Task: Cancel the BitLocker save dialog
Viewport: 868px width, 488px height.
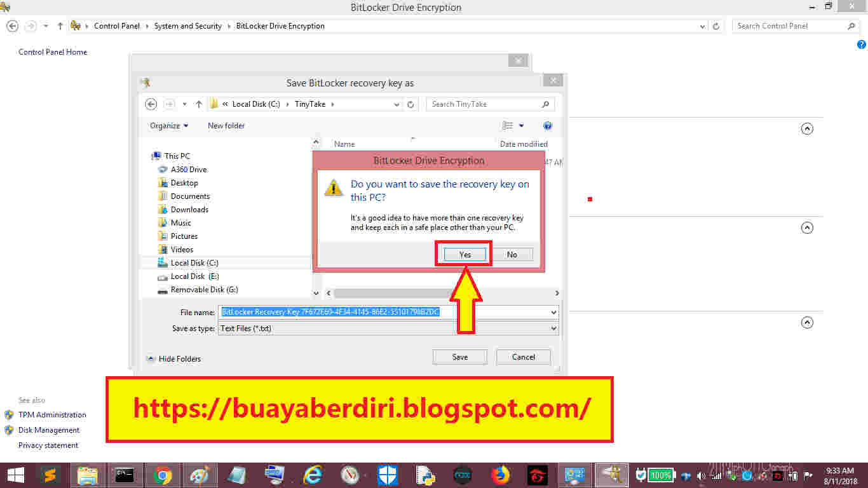Action: [522, 356]
